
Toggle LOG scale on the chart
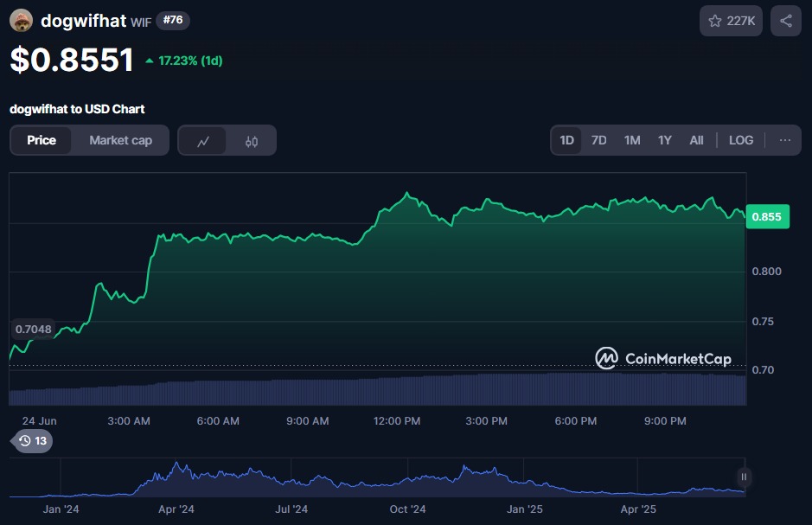[741, 140]
